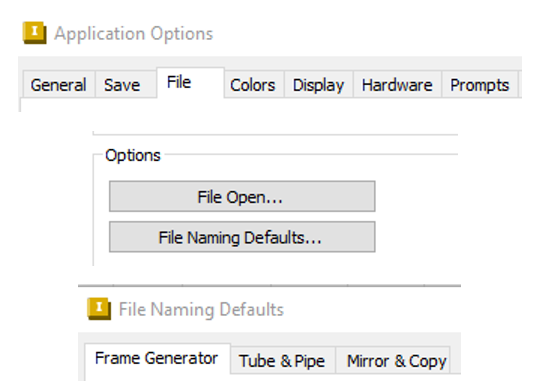The image size is (541, 381).
Task: Open the Display tab
Action: coord(318,85)
